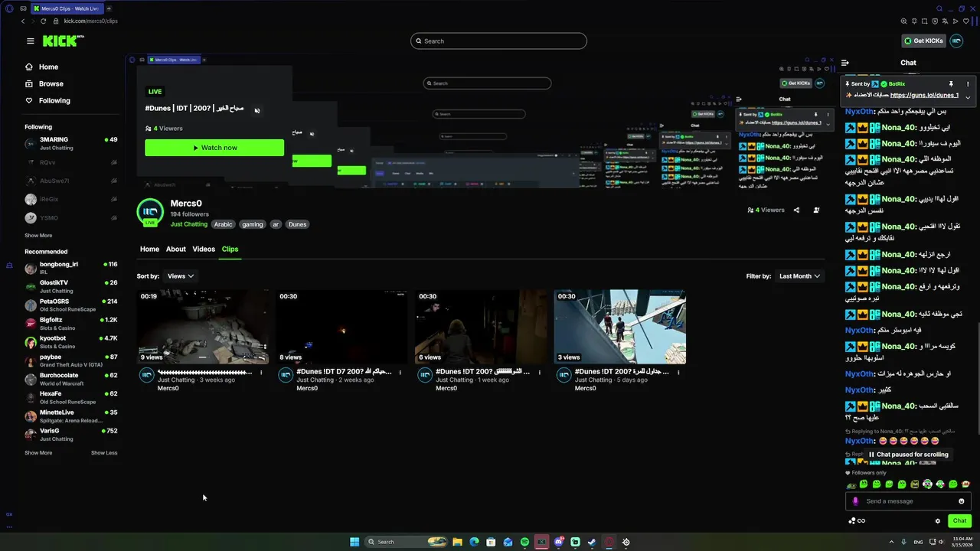Click the purple microphone chat icon
980x551 pixels.
tap(856, 501)
